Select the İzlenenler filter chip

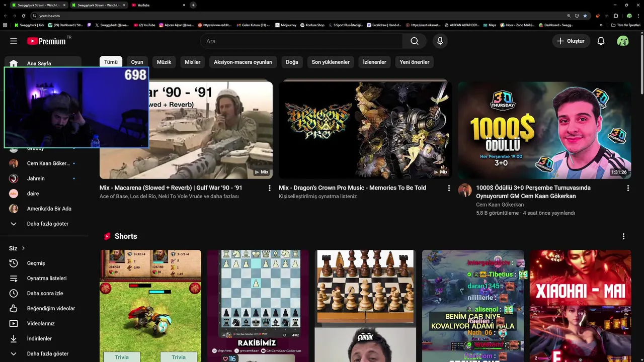click(x=374, y=62)
